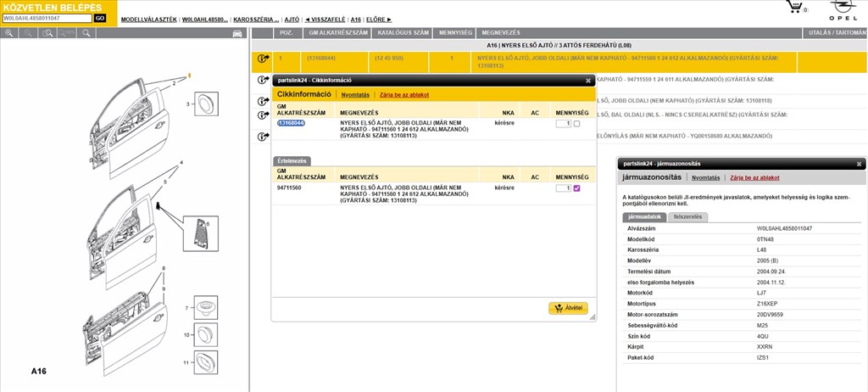Click GM ALKATRÉSZSZÁM column header in parts table
868x392 pixels.
click(x=337, y=33)
